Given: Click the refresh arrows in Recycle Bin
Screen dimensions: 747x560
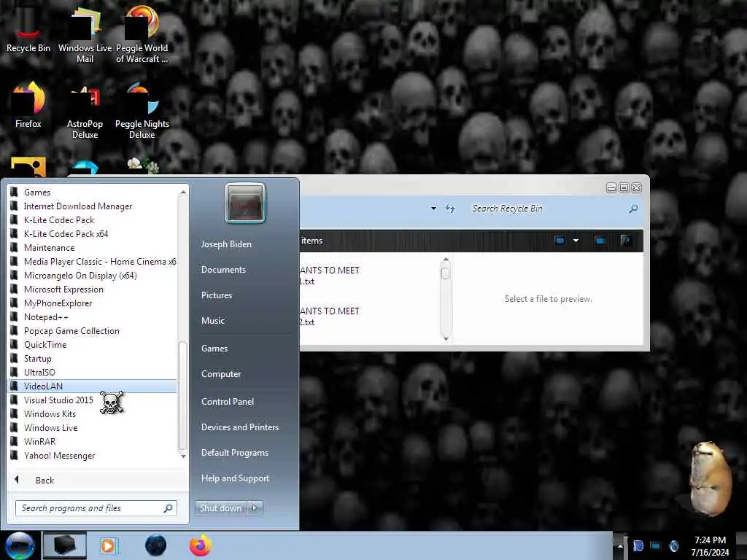Looking at the screenshot, I should tap(450, 209).
